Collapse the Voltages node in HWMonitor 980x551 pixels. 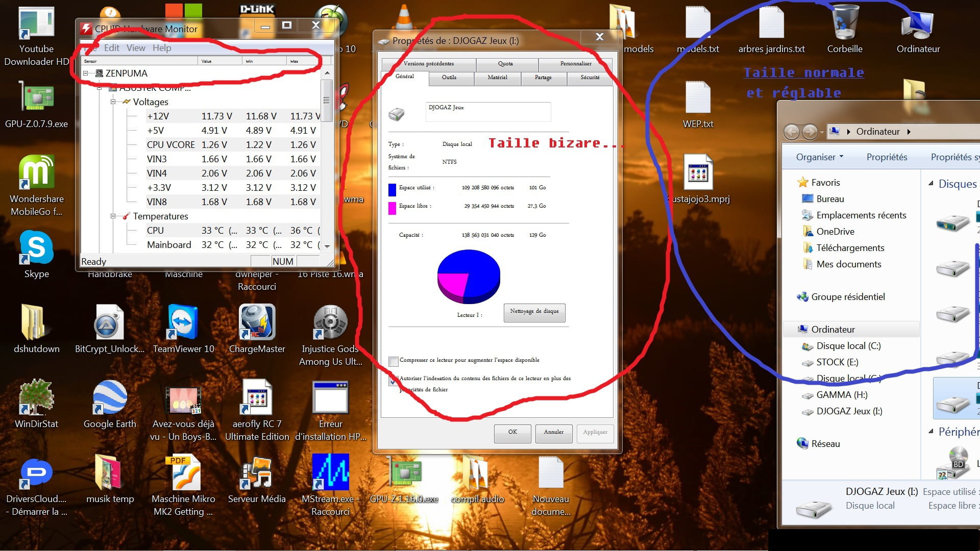coord(113,102)
